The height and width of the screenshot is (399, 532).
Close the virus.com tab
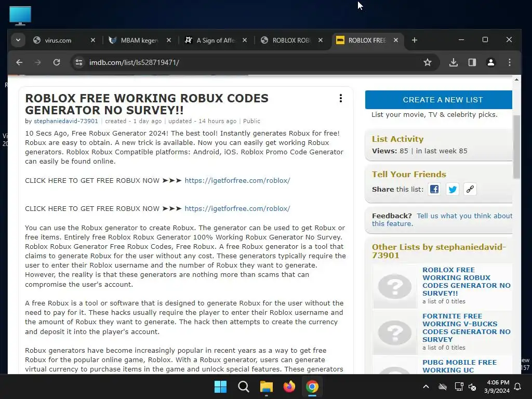tap(92, 40)
